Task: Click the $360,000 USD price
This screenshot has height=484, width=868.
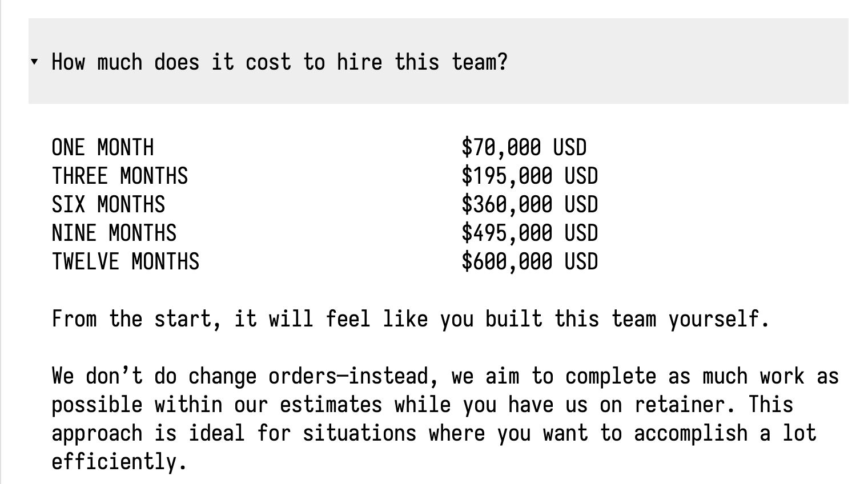Action: [529, 204]
